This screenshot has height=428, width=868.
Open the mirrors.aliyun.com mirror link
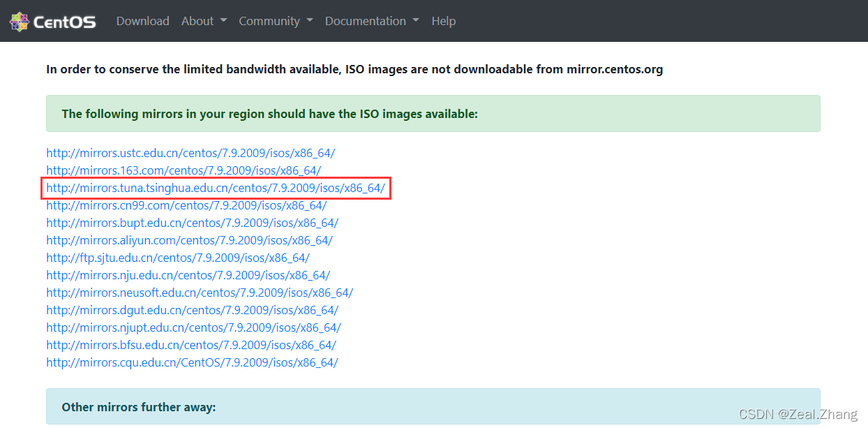click(x=189, y=240)
